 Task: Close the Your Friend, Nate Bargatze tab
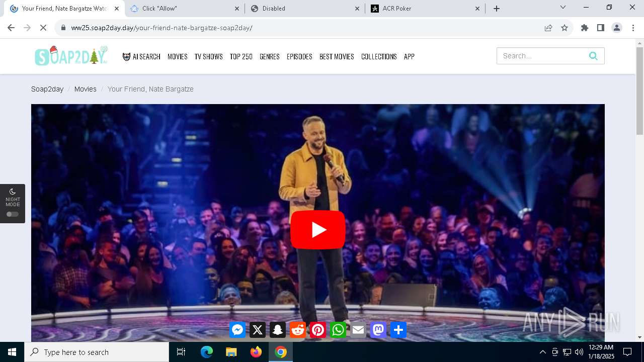click(117, 9)
